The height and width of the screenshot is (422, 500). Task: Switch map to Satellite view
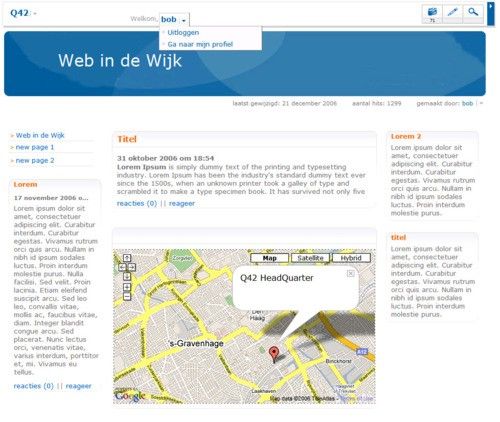pos(310,258)
